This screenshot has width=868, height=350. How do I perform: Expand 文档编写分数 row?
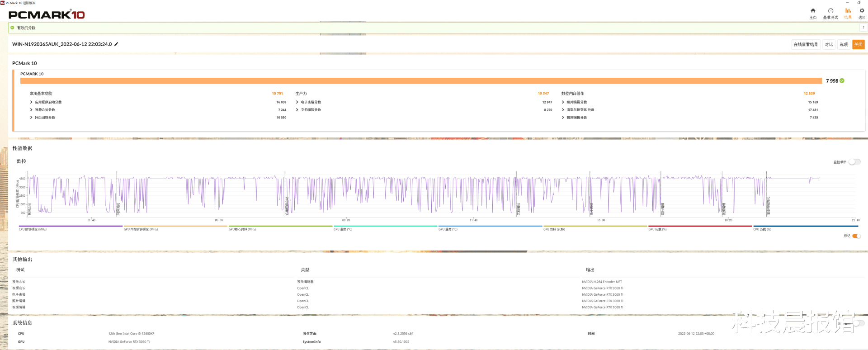[x=297, y=110]
